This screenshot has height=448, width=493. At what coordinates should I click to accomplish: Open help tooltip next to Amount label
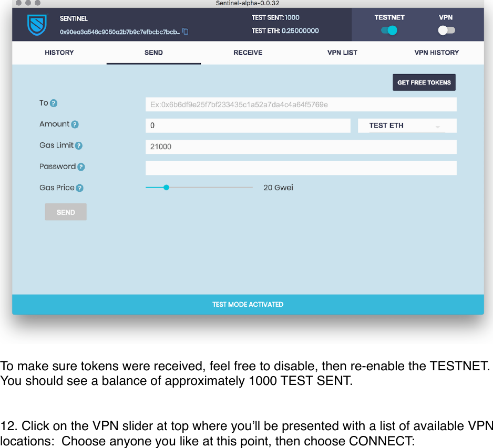[x=75, y=124]
